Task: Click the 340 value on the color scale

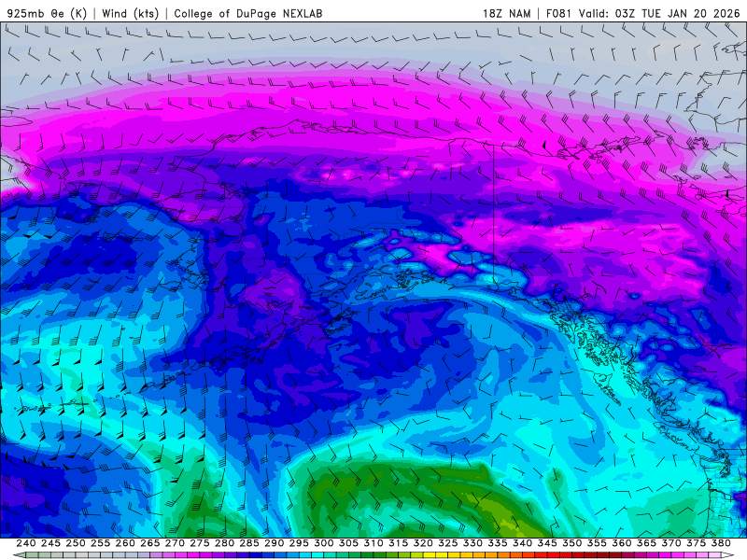Action: click(x=522, y=543)
